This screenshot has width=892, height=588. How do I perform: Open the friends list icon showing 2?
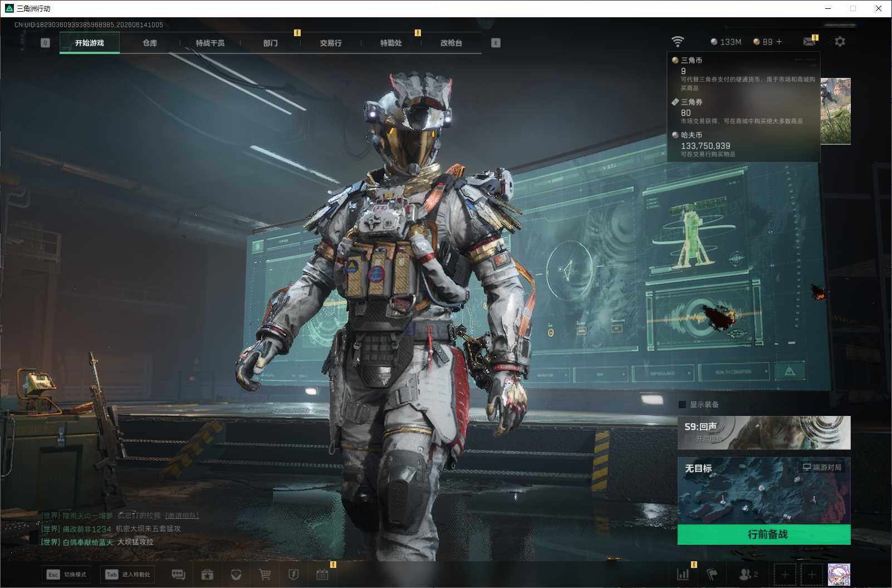coord(748,575)
